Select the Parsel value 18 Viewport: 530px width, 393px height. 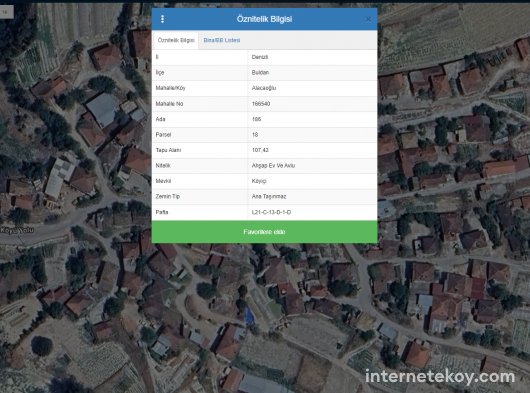[255, 135]
